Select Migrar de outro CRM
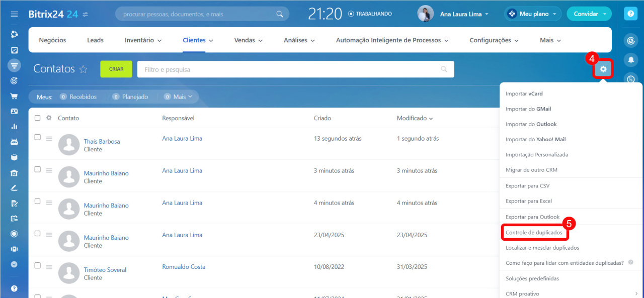The height and width of the screenshot is (298, 644). 531,170
